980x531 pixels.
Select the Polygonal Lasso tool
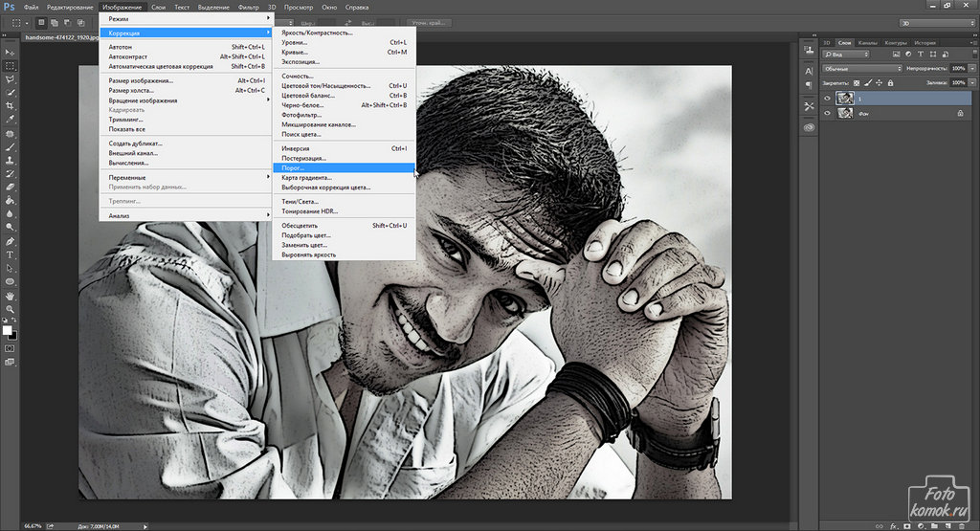[x=10, y=79]
